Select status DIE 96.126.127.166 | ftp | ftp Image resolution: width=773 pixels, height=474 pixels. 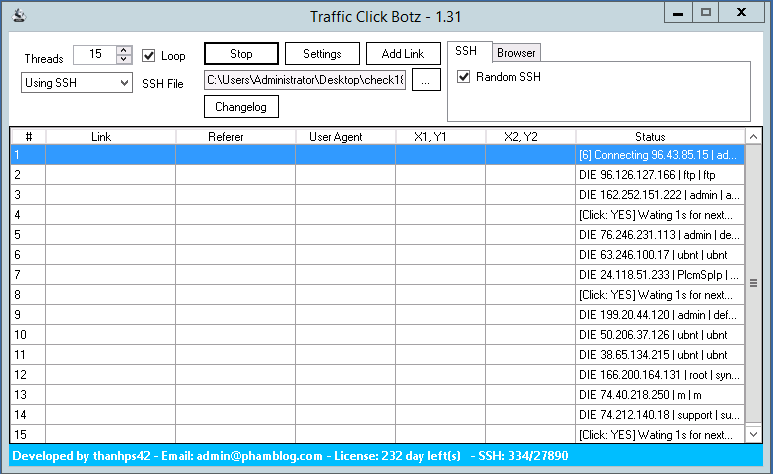coord(660,175)
